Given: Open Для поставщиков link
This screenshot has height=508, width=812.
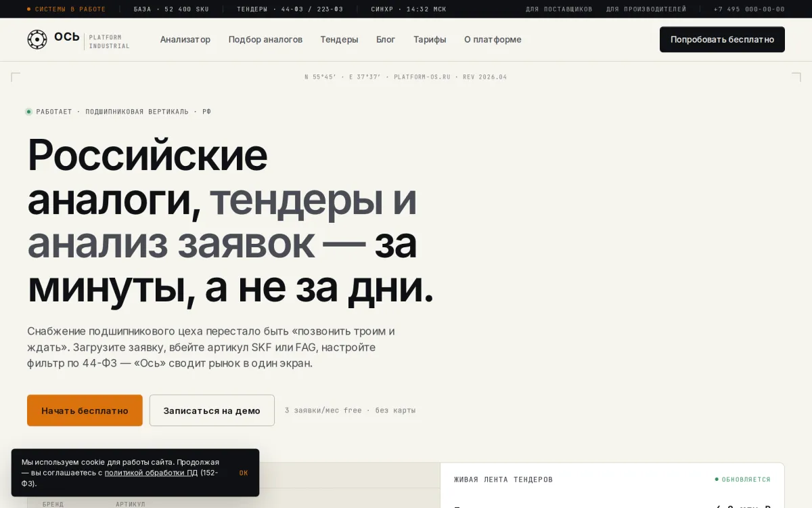Looking at the screenshot, I should pos(559,9).
